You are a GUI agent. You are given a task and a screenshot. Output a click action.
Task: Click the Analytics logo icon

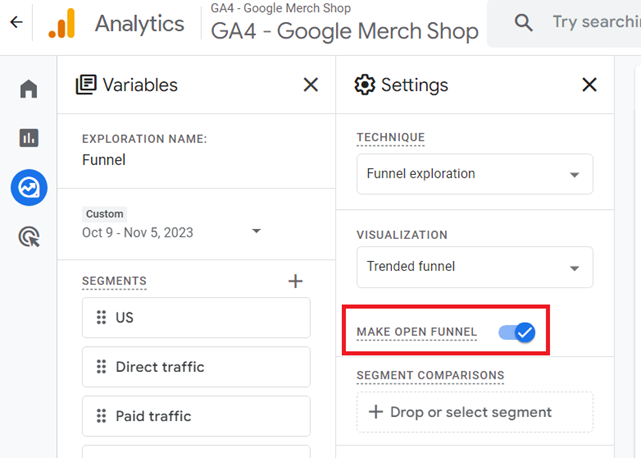tap(62, 23)
